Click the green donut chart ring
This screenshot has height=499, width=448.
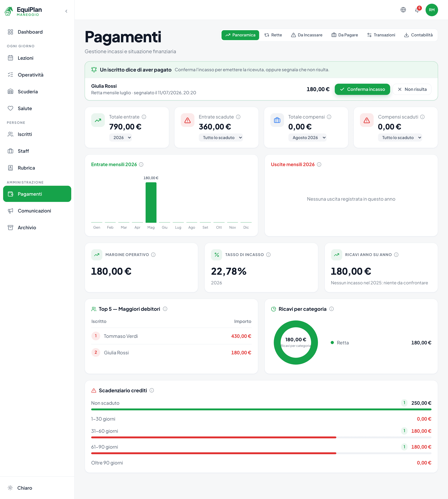(277, 342)
